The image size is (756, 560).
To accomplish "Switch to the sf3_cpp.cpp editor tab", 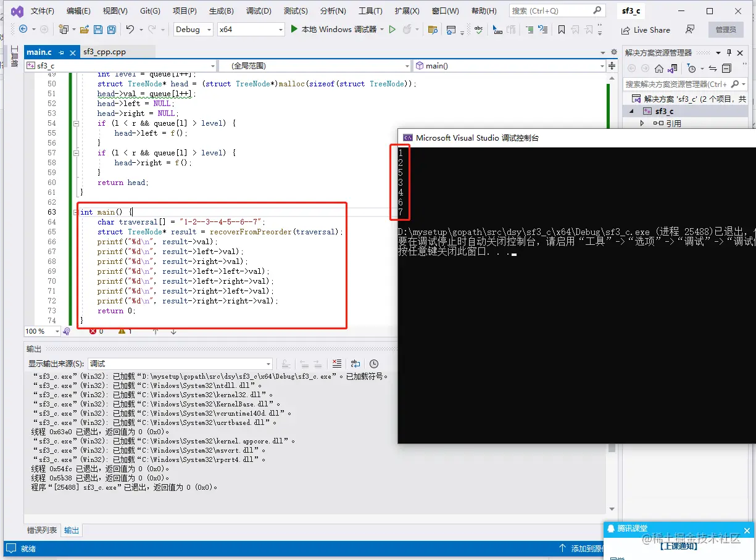I will point(104,52).
